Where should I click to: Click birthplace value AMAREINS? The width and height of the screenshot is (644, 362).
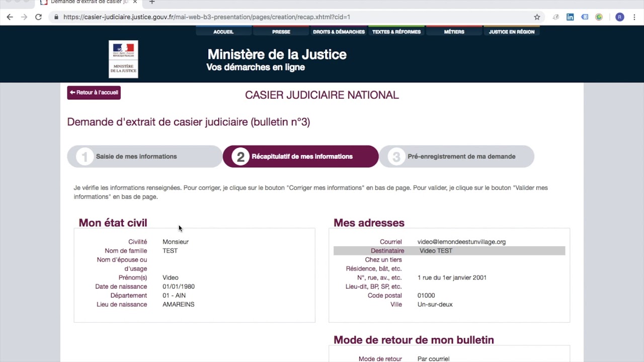[178, 305]
